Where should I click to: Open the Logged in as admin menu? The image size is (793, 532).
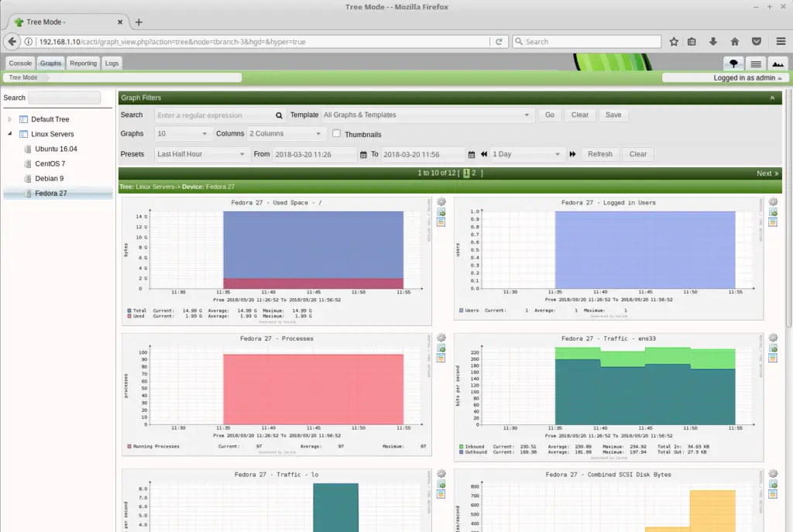(x=747, y=78)
